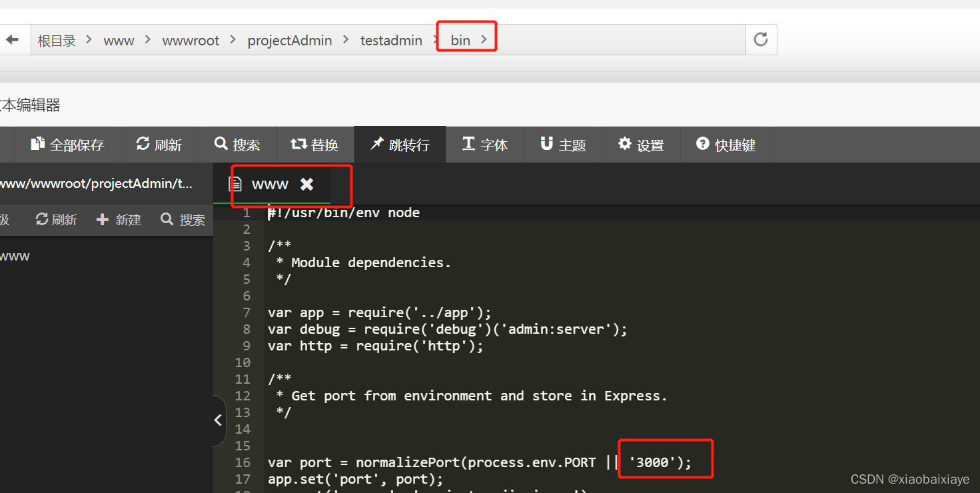Click the line app.set('port', port);
The height and width of the screenshot is (493, 980).
click(x=355, y=479)
